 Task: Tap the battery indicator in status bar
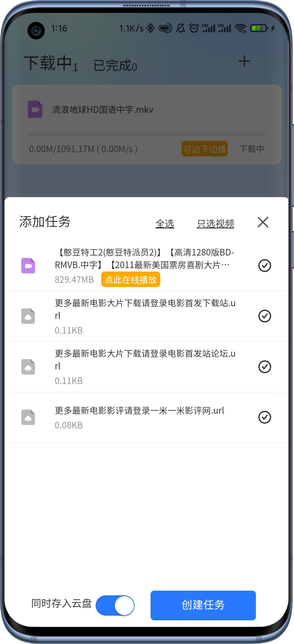(259, 28)
